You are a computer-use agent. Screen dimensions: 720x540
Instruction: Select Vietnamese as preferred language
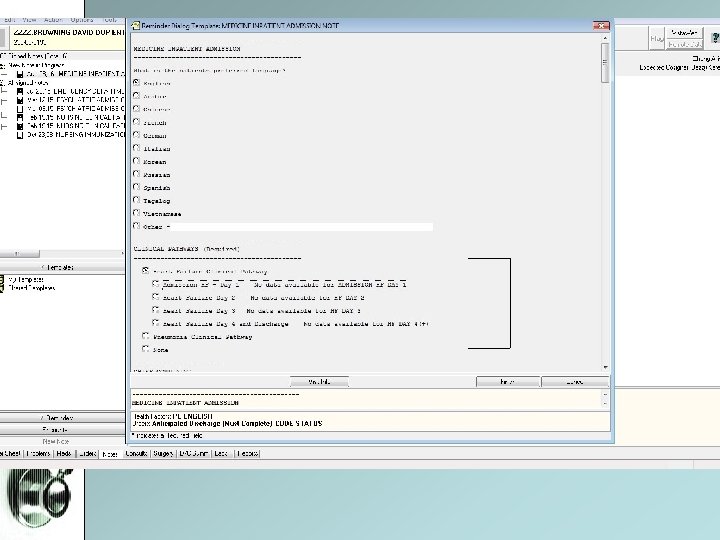click(x=136, y=213)
